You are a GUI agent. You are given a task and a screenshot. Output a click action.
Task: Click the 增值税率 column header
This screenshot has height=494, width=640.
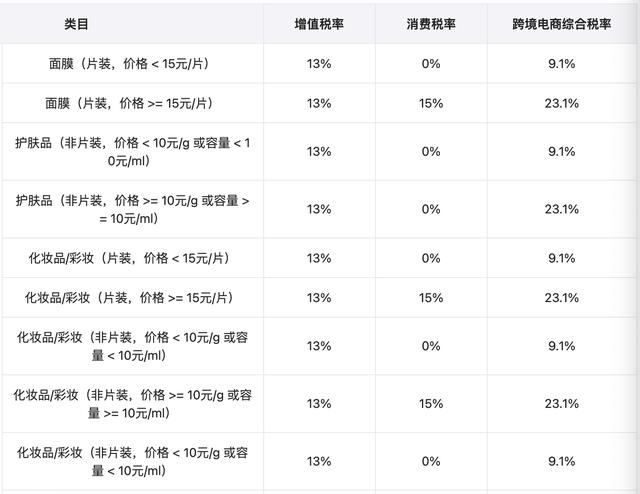click(x=319, y=23)
